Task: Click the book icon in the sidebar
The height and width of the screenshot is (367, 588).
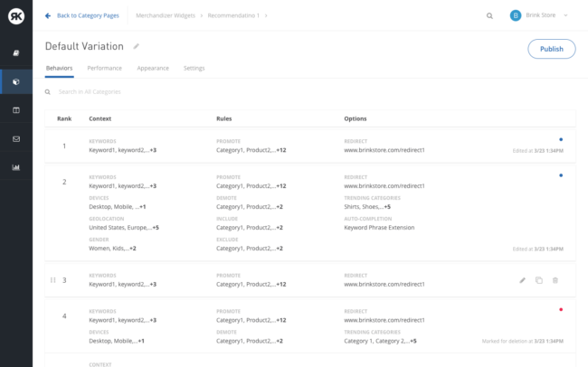Action: pos(15,52)
